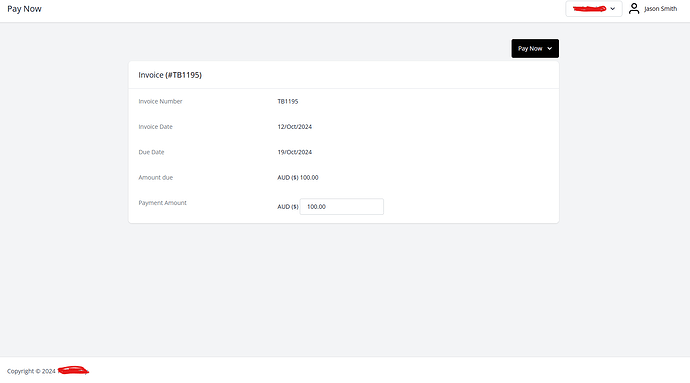Click the Payment Amount label
This screenshot has width=690, height=383.
tap(162, 203)
